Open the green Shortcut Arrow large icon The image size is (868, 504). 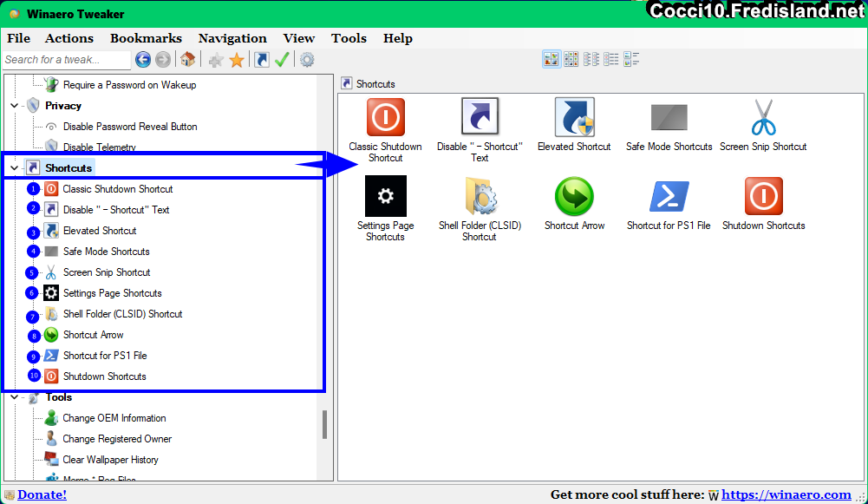point(575,196)
